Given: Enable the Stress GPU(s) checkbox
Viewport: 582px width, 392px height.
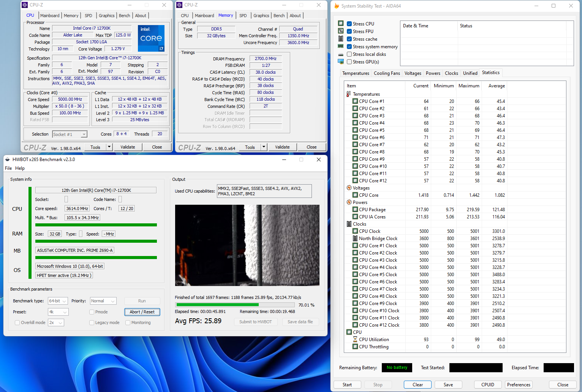Looking at the screenshot, I should click(x=349, y=62).
